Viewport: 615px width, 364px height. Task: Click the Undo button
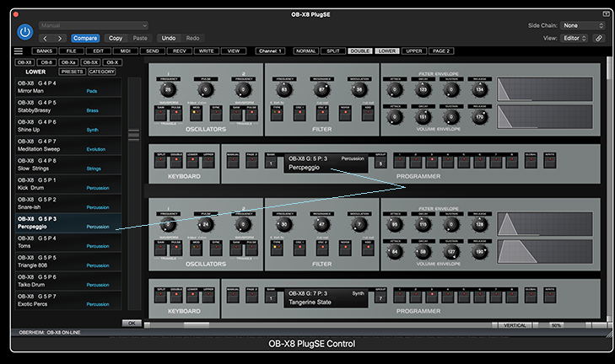(x=169, y=38)
